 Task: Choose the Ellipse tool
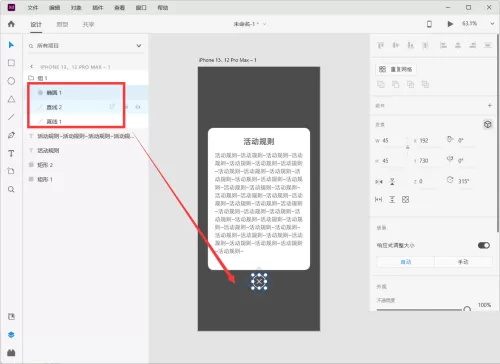11,81
